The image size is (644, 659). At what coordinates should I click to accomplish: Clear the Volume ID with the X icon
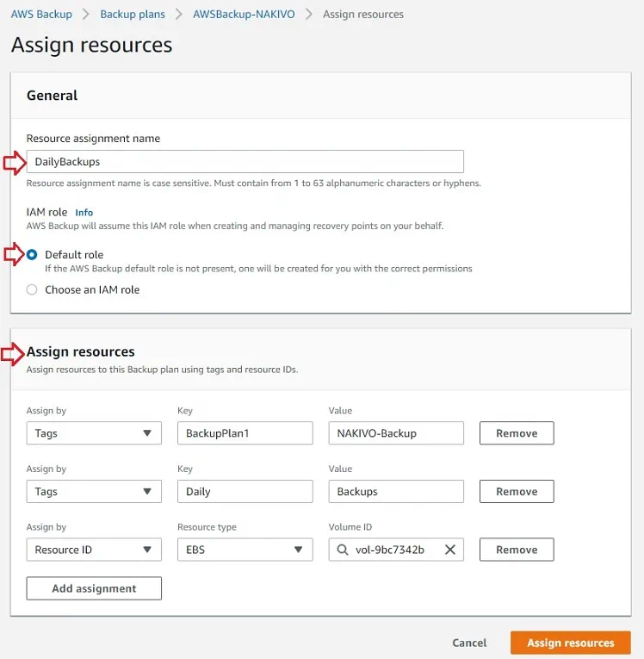coord(449,550)
